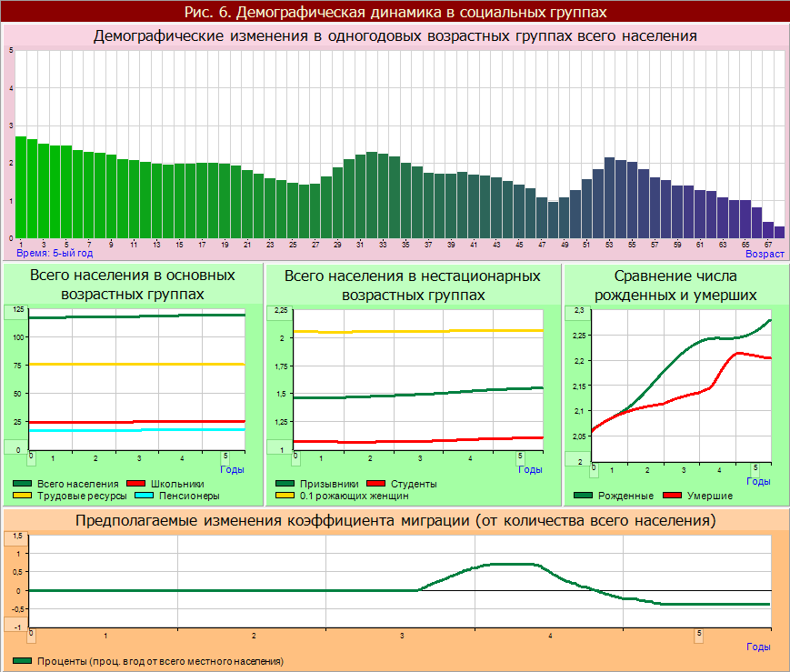The width and height of the screenshot is (790, 672).
Task: Click the '125' y-axis upper handle in main groups chart
Action: tap(15, 312)
